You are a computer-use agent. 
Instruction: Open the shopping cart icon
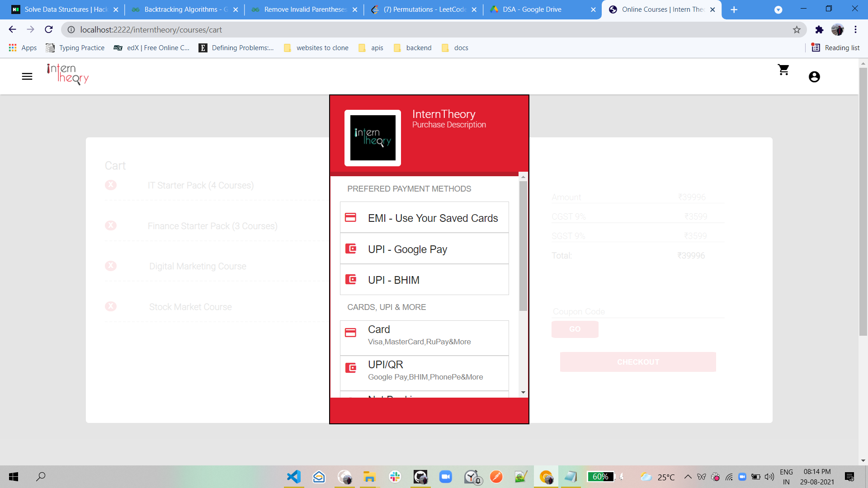[x=783, y=70]
